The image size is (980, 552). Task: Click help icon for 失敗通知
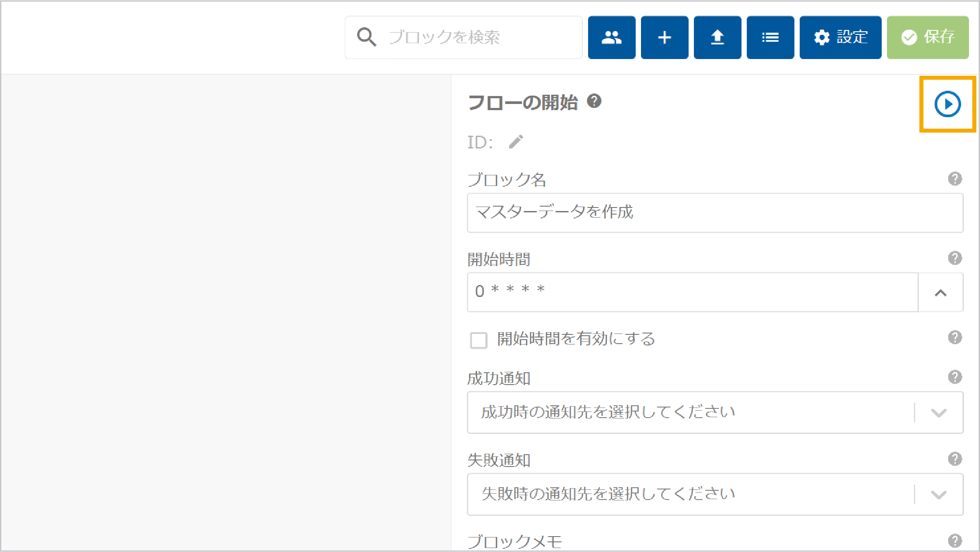tap(955, 459)
